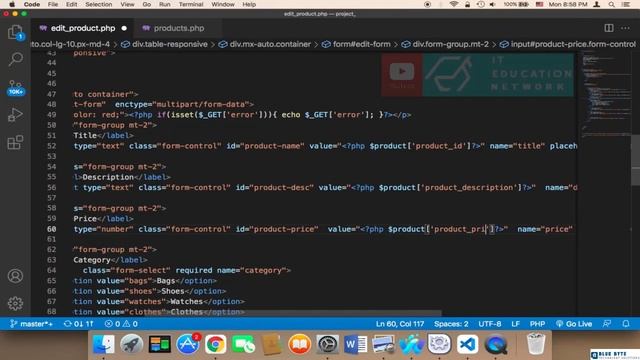
Task: Expand div.table-responsive breadcrumb
Action: (x=164, y=44)
